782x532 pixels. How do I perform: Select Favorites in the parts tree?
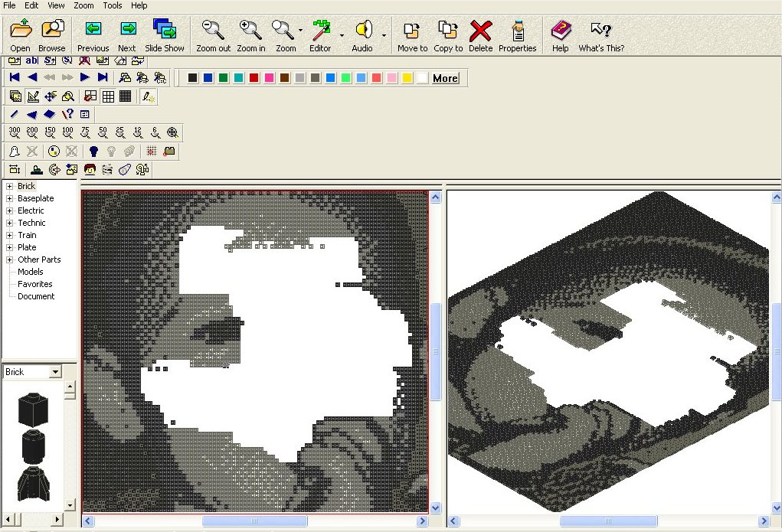[x=35, y=284]
